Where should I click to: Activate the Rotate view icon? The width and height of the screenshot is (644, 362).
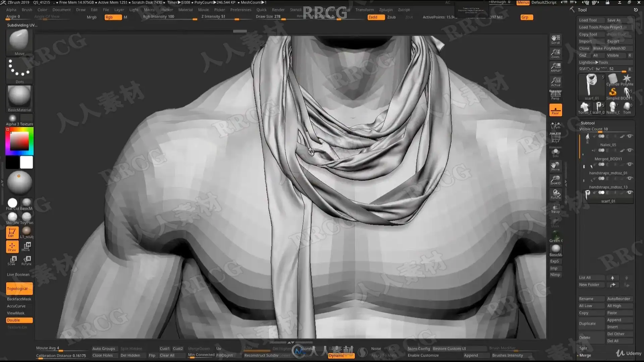(555, 194)
